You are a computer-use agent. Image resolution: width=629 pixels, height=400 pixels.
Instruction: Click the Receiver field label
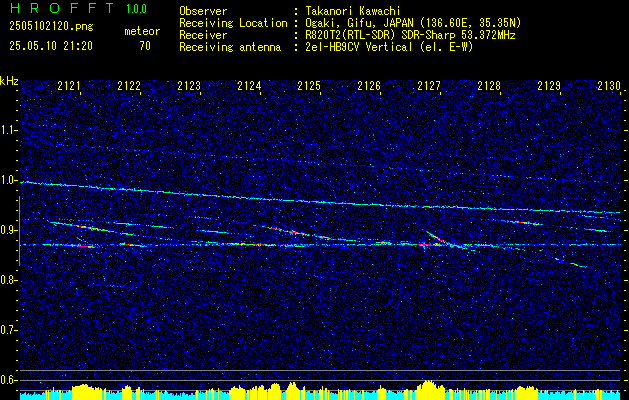203,35
